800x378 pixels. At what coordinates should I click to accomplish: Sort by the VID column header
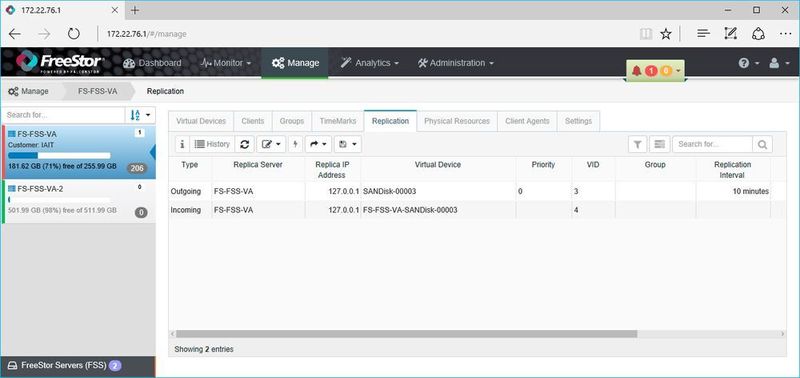tap(593, 165)
